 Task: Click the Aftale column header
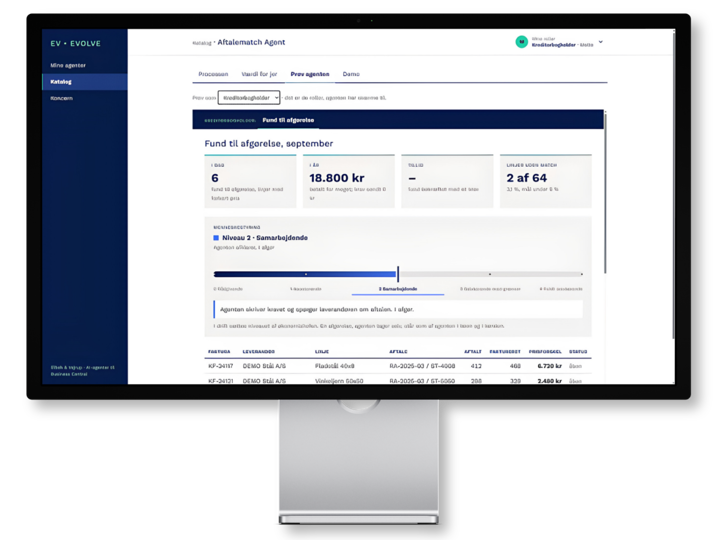pos(398,352)
